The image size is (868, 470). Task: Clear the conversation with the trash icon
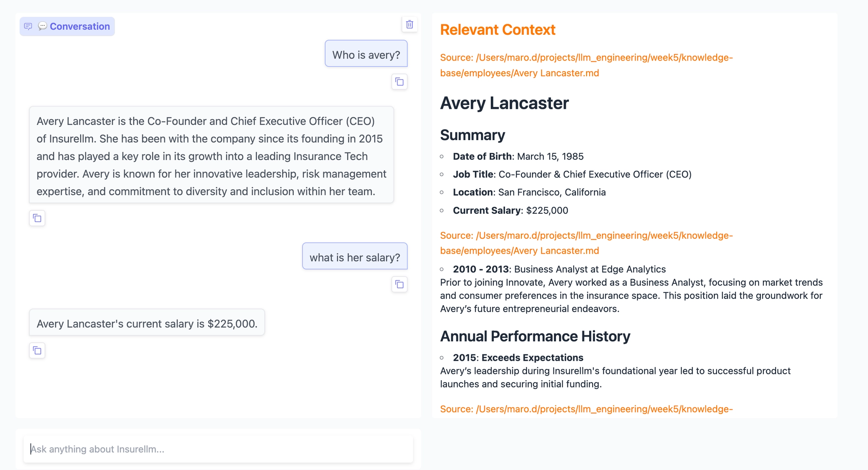tap(409, 25)
